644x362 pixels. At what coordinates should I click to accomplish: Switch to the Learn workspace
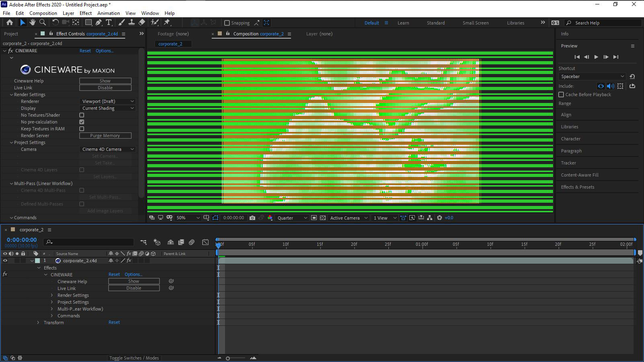coord(403,23)
